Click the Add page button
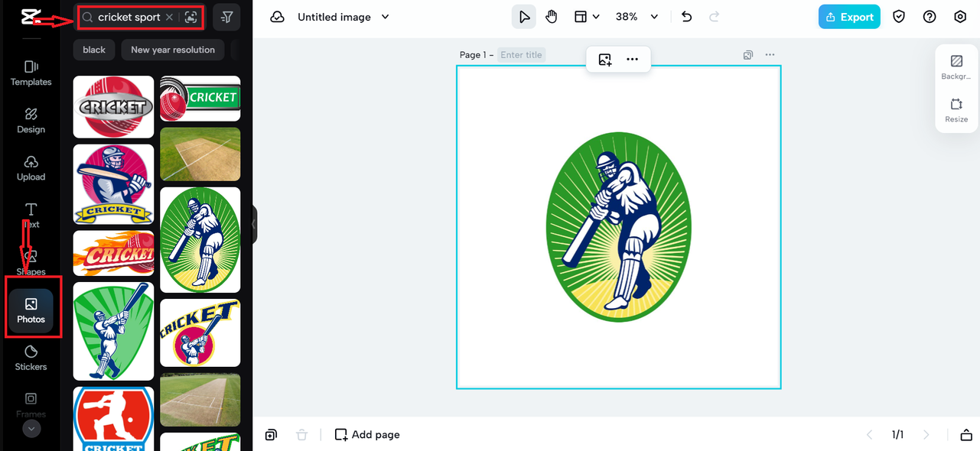Viewport: 980px width, 451px height. (x=367, y=435)
